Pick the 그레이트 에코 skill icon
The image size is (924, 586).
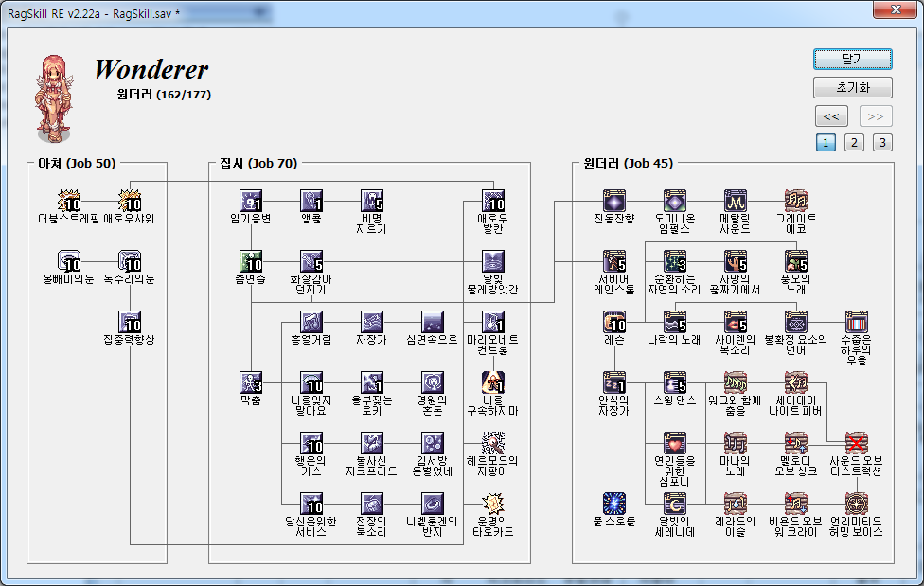796,201
